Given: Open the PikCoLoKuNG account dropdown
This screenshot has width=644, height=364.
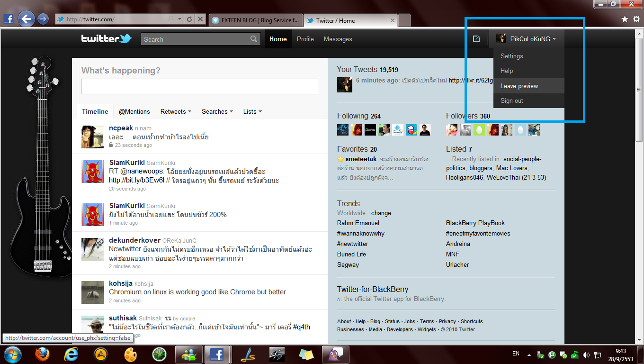Looking at the screenshot, I should click(526, 39).
